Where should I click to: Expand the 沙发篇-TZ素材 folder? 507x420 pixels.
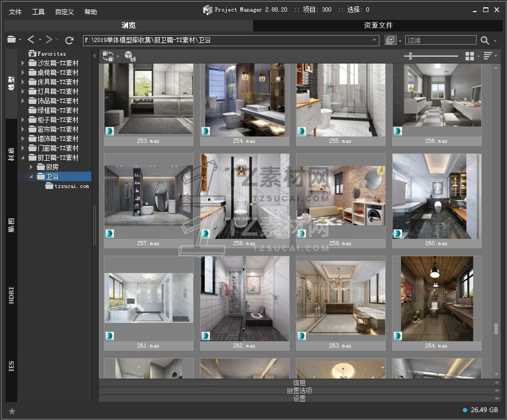(23, 63)
